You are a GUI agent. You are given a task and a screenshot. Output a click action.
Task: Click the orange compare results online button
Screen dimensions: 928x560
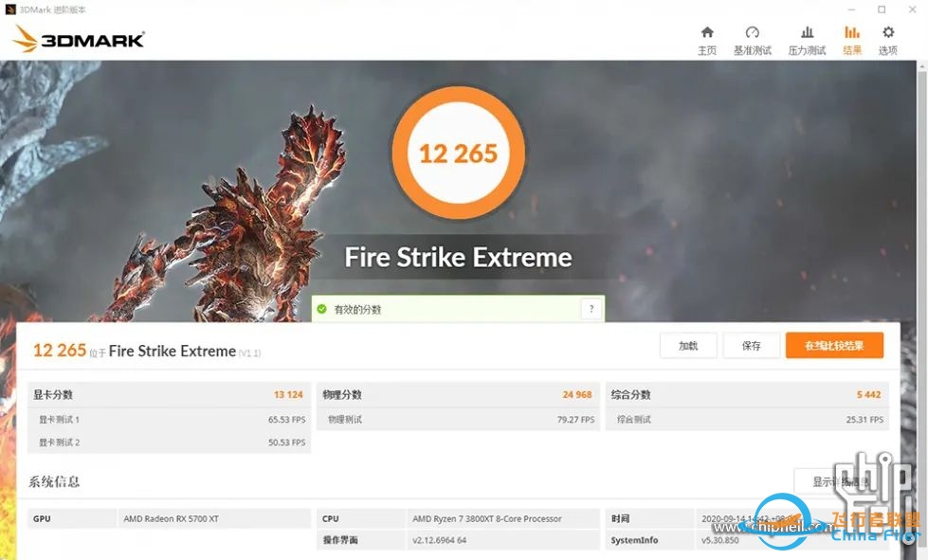coord(834,345)
